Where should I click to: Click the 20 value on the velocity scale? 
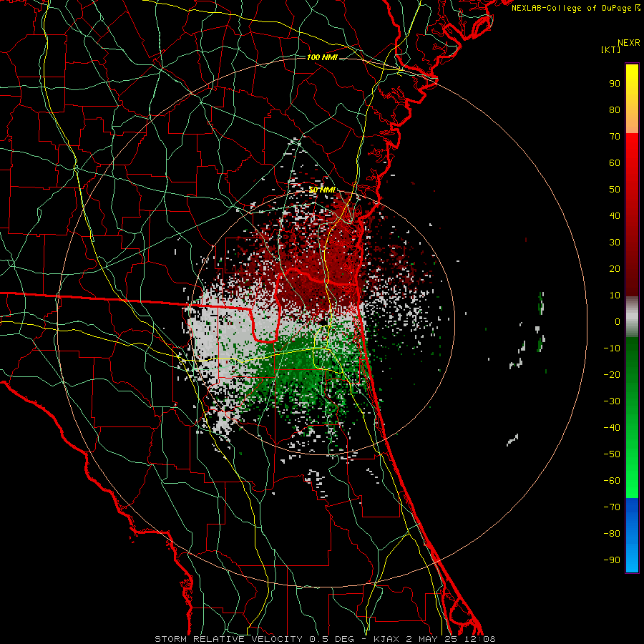click(615, 269)
